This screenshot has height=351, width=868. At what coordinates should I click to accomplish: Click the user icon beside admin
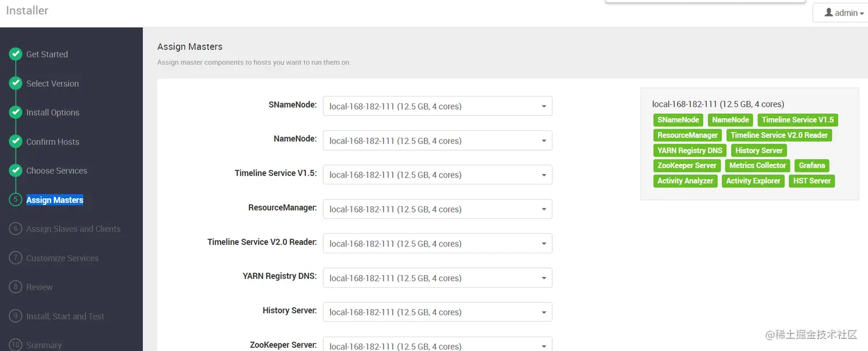pyautogui.click(x=828, y=12)
